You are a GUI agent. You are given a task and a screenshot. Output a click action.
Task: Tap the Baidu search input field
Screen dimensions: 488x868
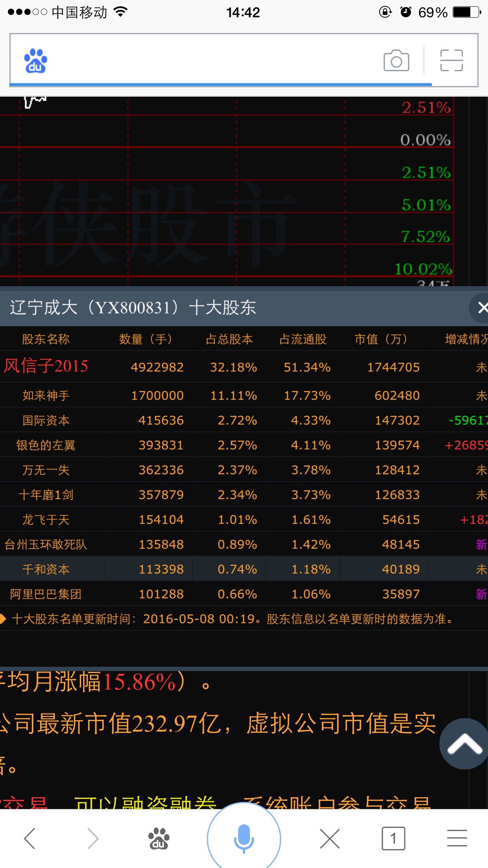[212, 61]
